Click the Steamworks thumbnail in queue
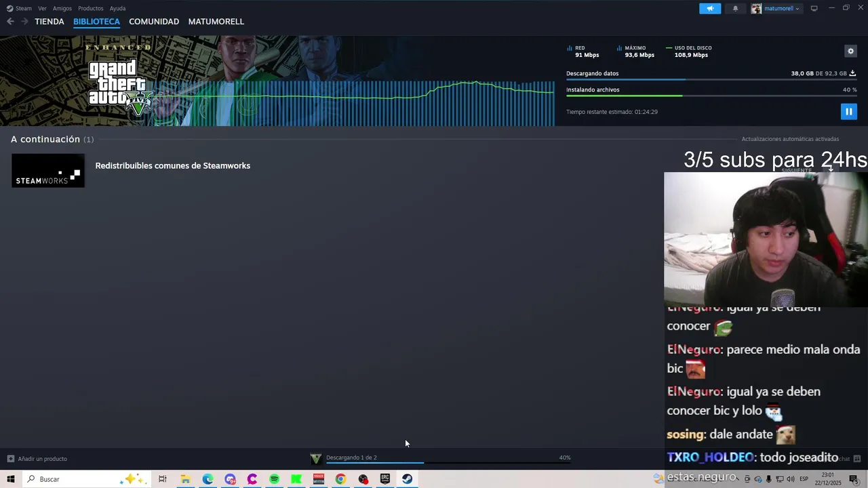Viewport: 868px width, 488px height. pyautogui.click(x=48, y=170)
